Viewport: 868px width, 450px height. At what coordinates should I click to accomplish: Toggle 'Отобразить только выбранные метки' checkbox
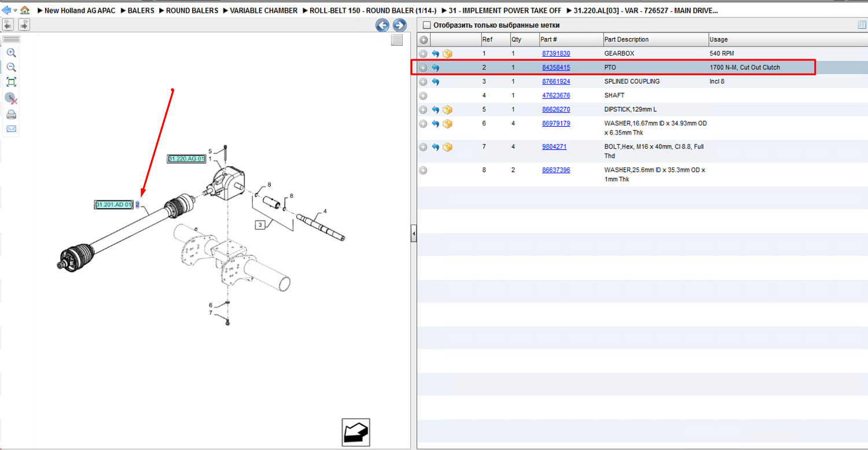[427, 25]
